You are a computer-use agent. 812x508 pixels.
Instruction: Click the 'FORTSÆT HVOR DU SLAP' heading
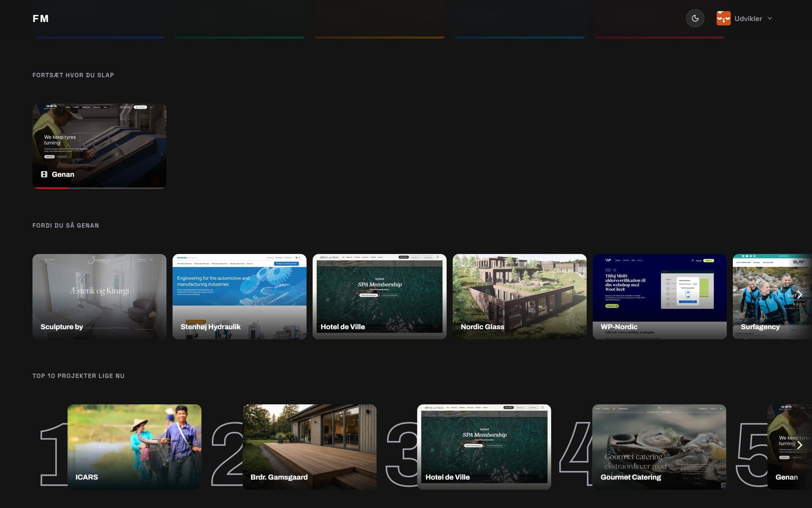[x=73, y=75]
